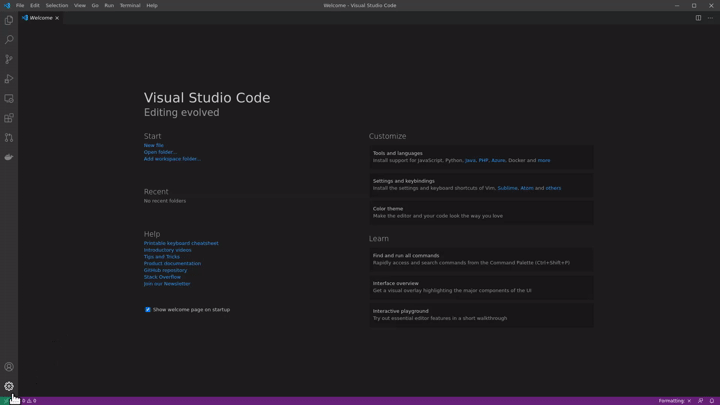Open the Terminal menu
This screenshot has width=720, height=405.
click(130, 6)
